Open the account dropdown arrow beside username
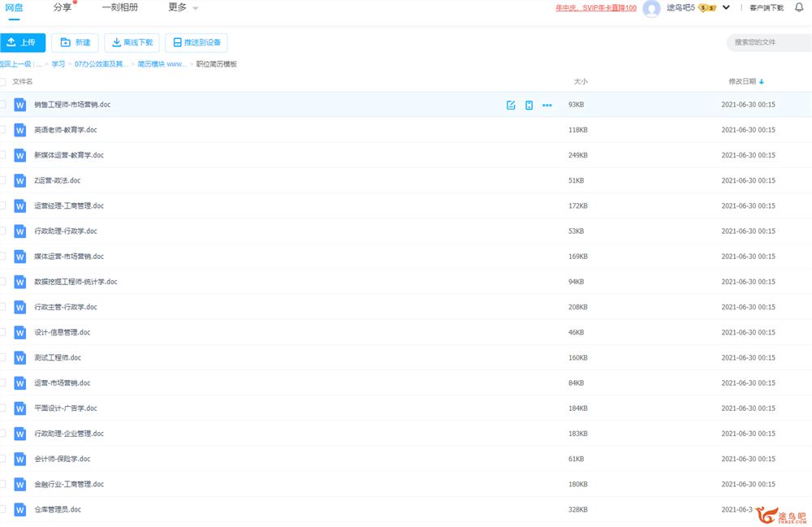Viewport: 812px width, 527px height. pyautogui.click(x=726, y=7)
